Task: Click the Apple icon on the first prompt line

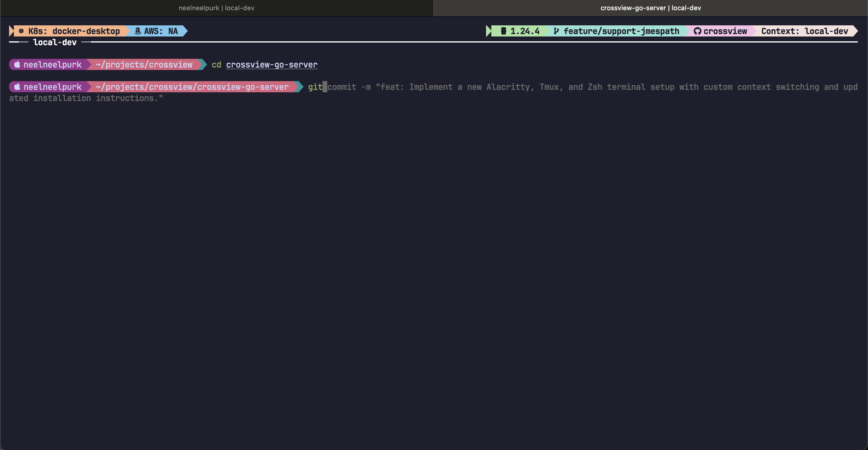Action: click(x=17, y=64)
